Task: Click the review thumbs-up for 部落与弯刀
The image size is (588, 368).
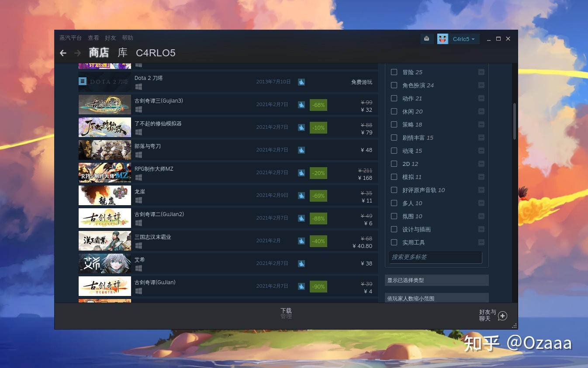Action: coord(301,150)
